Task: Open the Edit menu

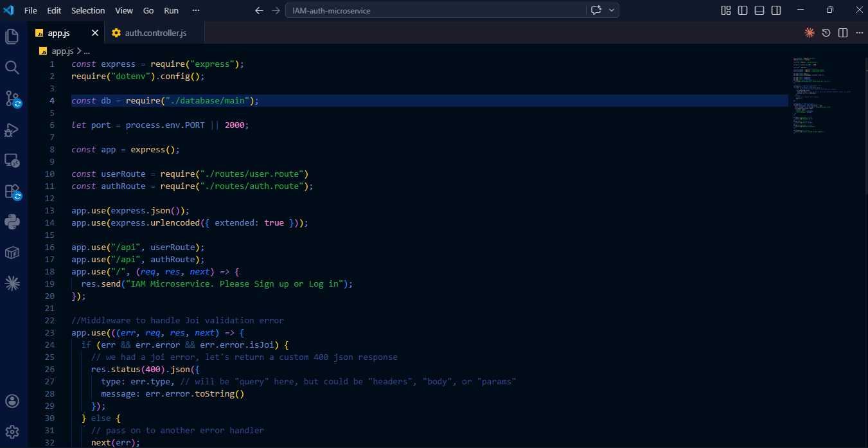Action: tap(54, 10)
